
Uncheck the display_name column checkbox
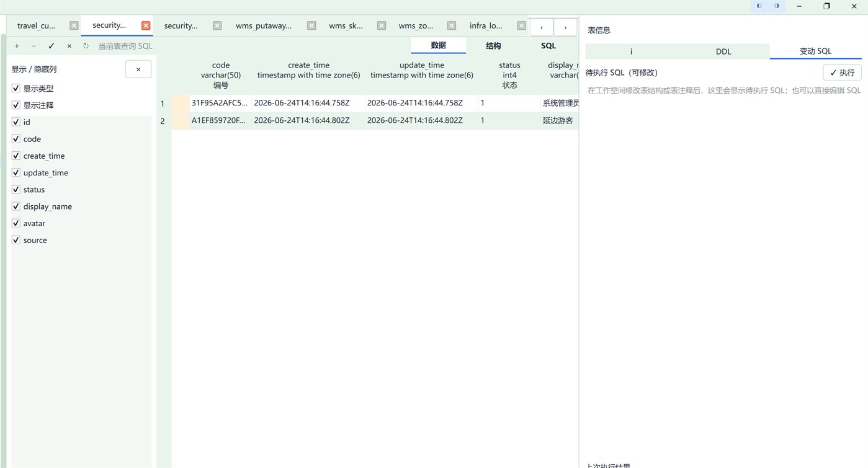[x=16, y=206]
